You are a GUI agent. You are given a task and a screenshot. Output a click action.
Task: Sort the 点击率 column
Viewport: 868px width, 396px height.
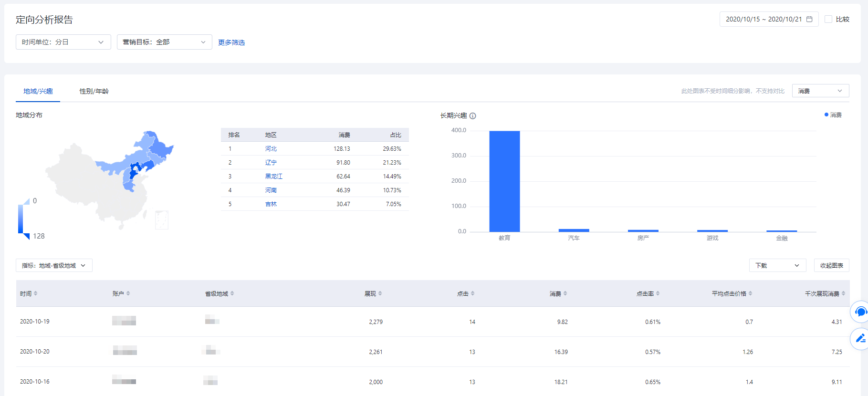(658, 293)
